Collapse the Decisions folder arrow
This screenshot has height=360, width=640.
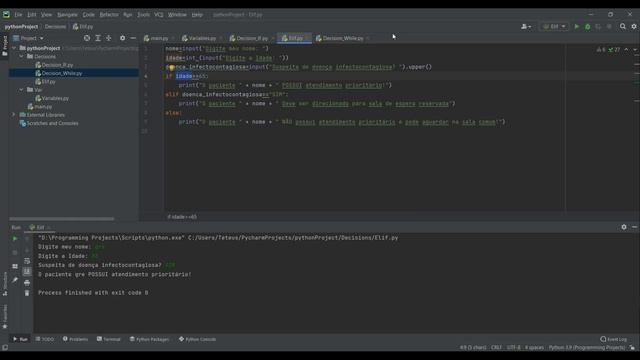click(x=22, y=56)
